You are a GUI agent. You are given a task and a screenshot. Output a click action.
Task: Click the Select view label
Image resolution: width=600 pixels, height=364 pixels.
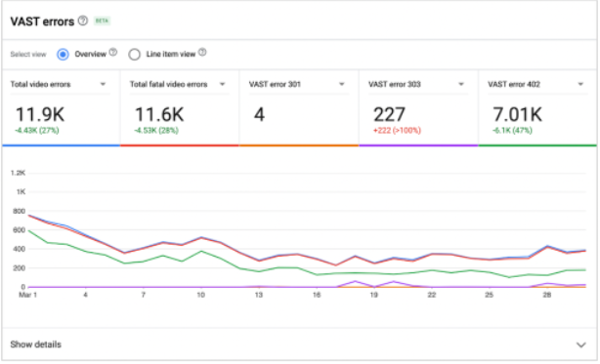point(28,55)
